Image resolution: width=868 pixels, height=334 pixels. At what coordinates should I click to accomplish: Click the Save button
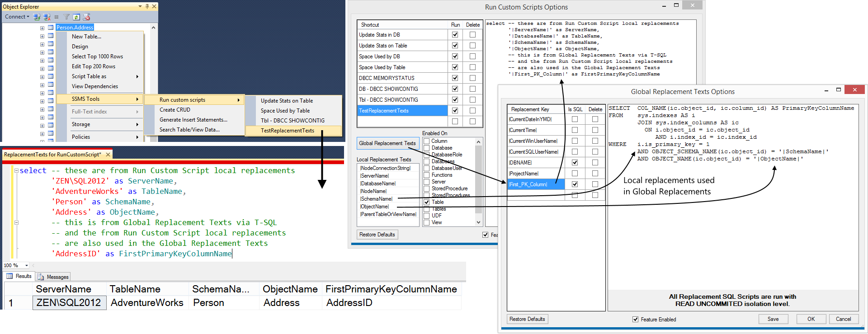[x=773, y=319]
